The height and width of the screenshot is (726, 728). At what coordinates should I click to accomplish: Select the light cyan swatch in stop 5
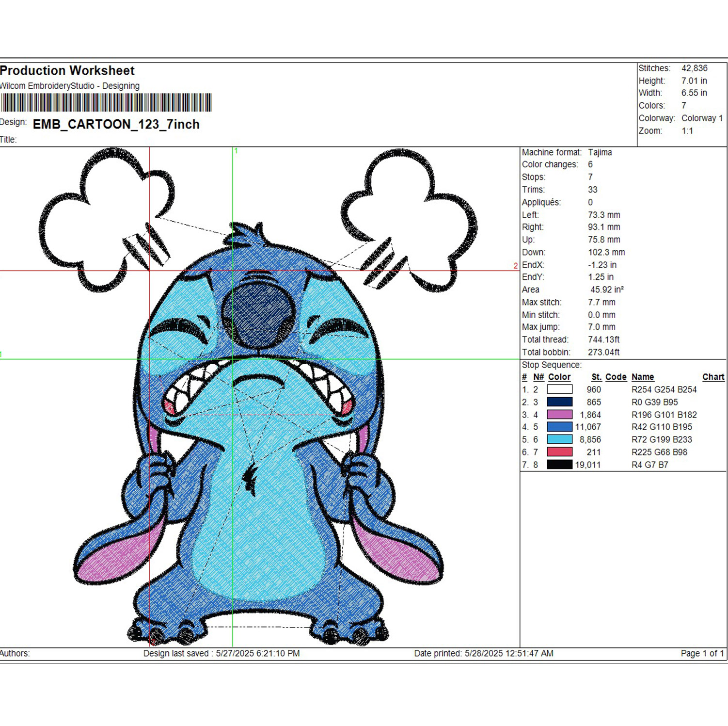point(559,439)
